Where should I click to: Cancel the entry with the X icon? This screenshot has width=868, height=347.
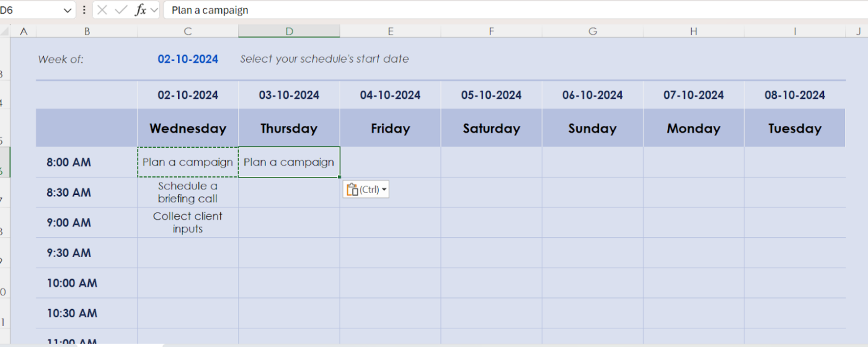pyautogui.click(x=102, y=10)
